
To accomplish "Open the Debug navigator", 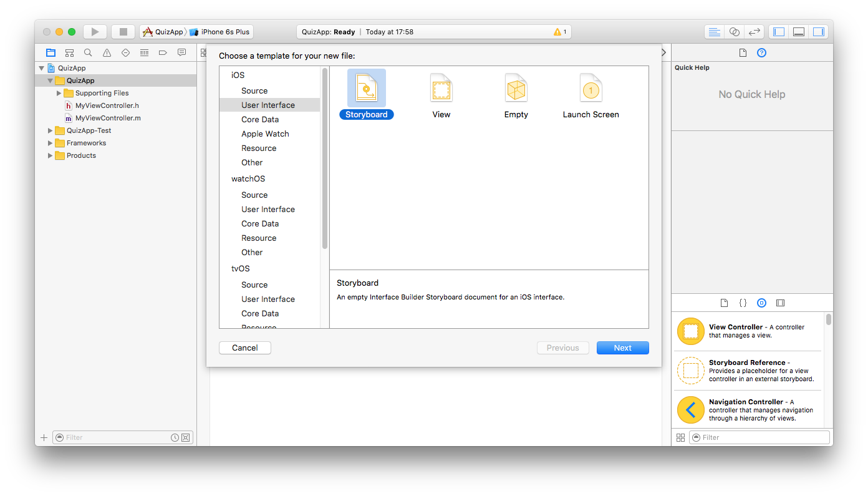I will 144,53.
